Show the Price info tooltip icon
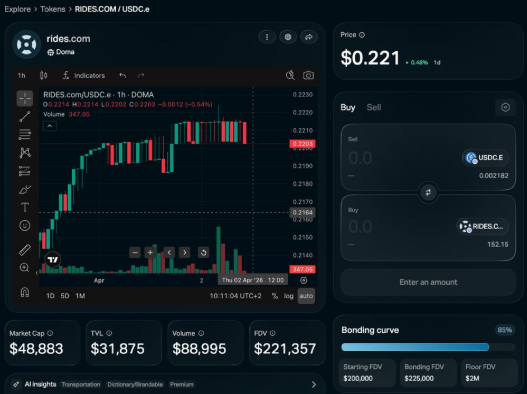 point(362,35)
